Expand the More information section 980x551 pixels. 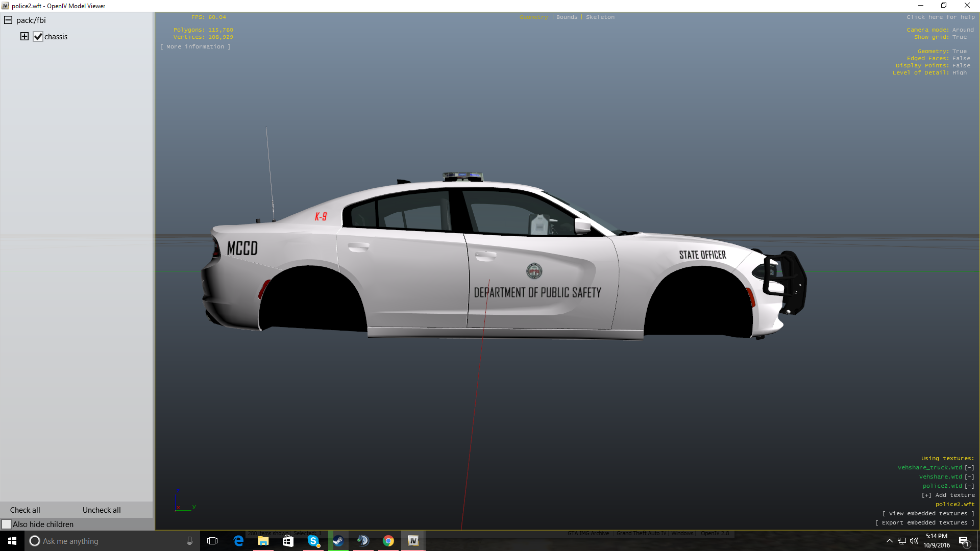pos(195,46)
